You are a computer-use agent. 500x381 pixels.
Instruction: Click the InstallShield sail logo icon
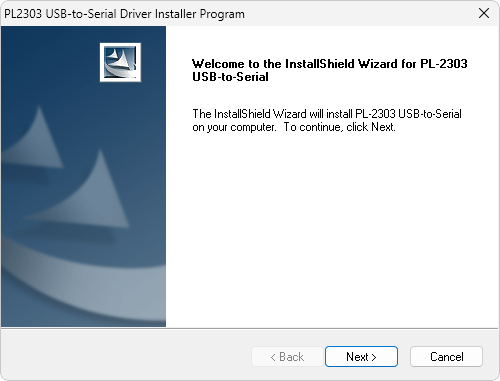tap(120, 62)
